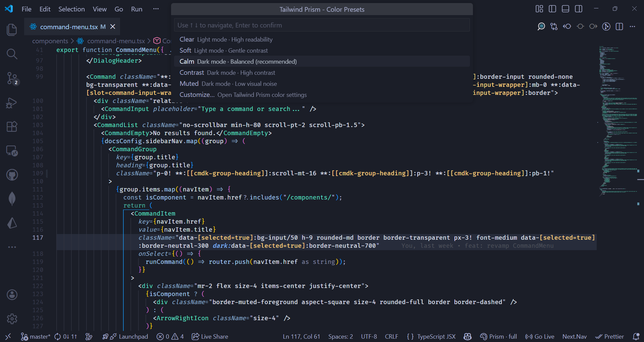The width and height of the screenshot is (644, 342).
Task: Show additional views ellipsis in activity bar
Action: (x=12, y=247)
